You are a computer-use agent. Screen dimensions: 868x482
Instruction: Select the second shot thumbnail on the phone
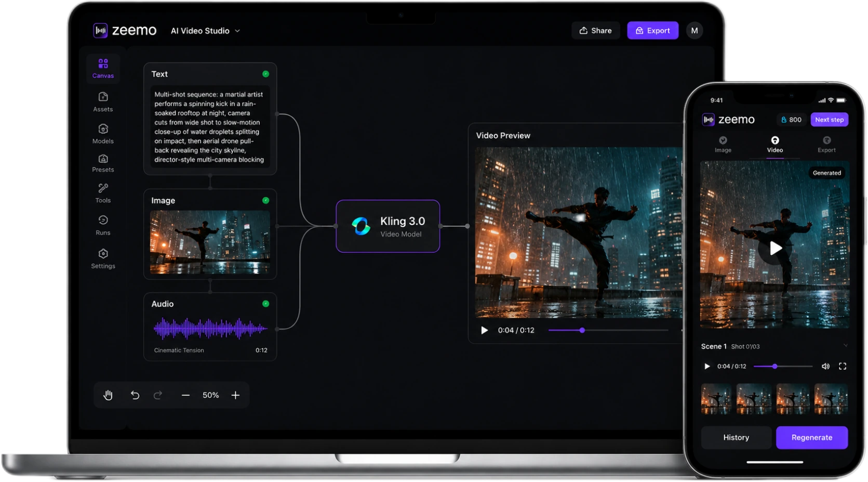[754, 399]
